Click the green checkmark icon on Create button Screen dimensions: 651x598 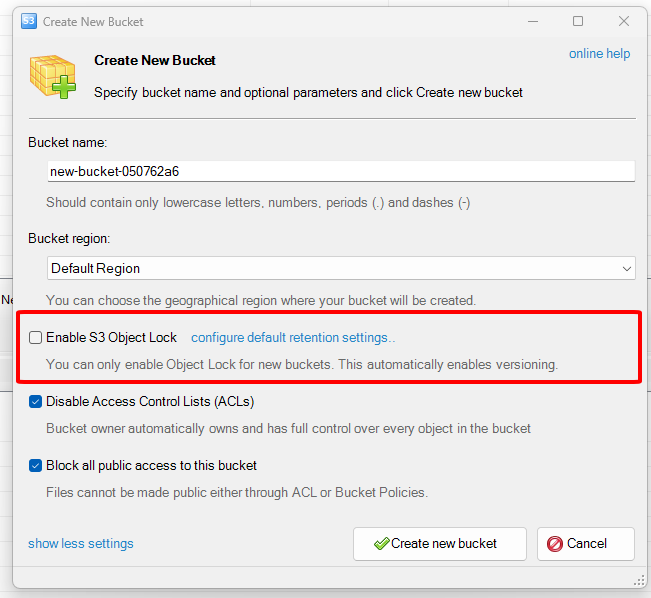click(381, 544)
